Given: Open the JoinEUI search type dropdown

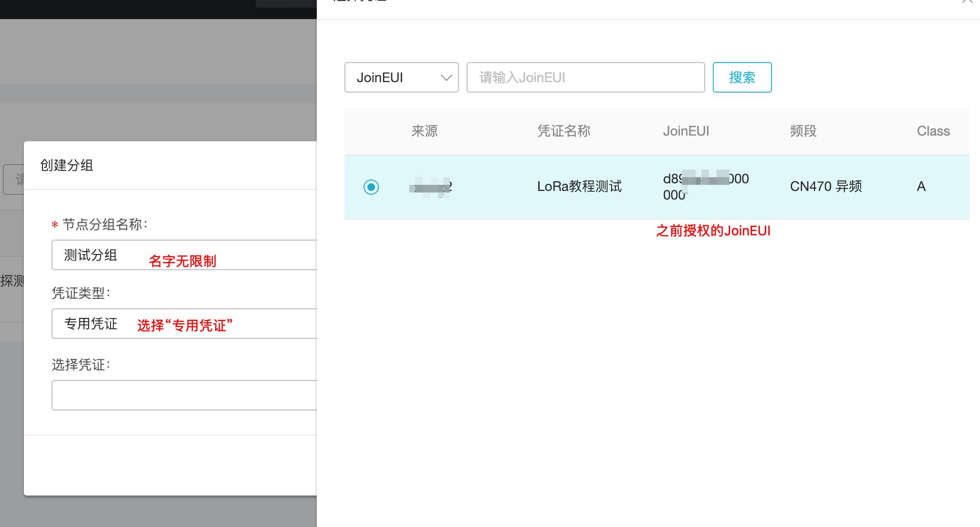Looking at the screenshot, I should coord(401,77).
